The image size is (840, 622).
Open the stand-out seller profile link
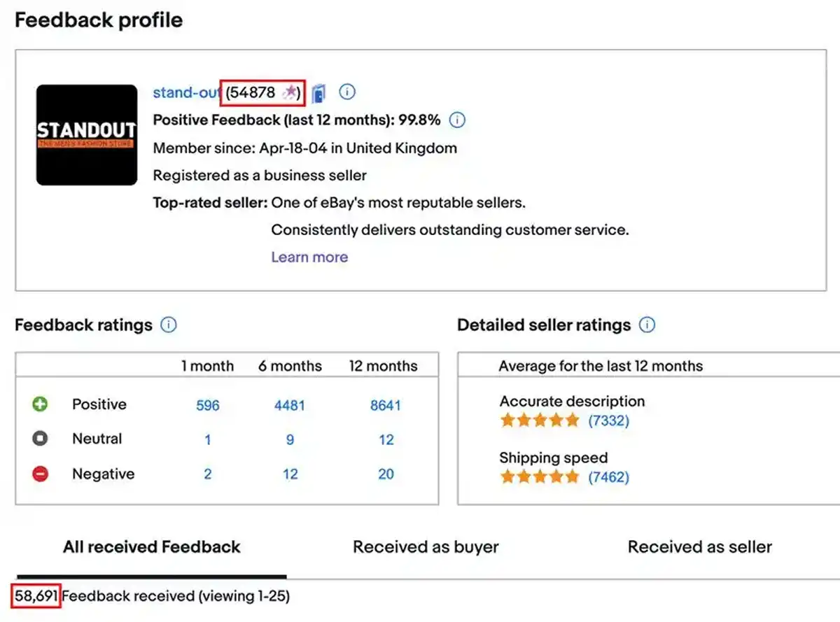coord(185,92)
